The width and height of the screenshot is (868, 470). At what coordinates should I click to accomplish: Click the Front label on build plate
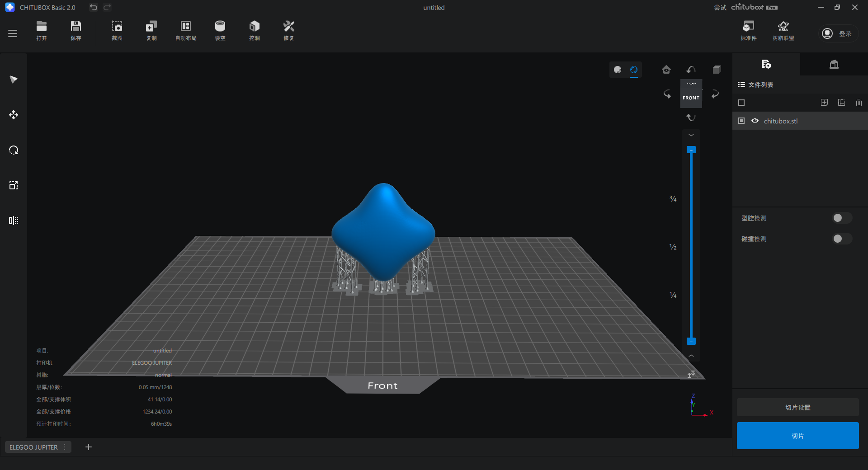pos(382,385)
